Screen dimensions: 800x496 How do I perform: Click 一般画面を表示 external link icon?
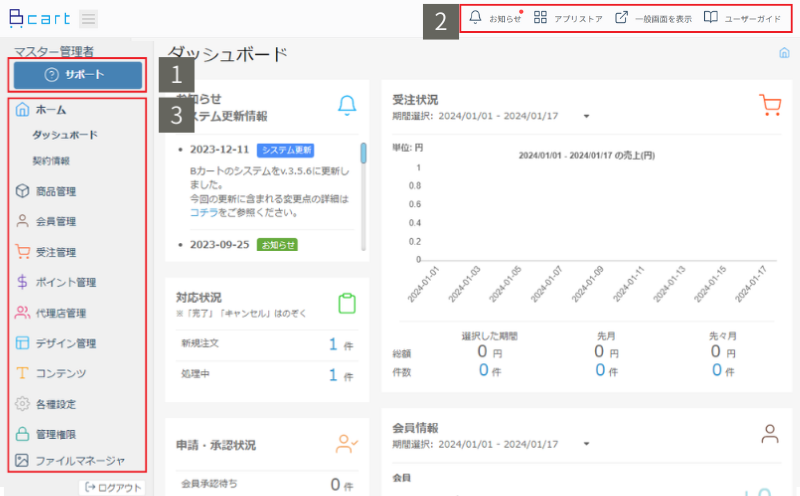[621, 18]
